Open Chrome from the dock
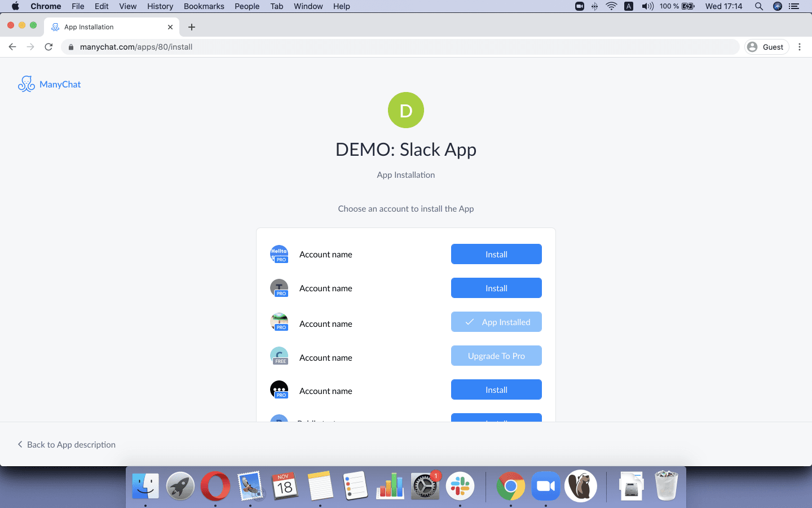This screenshot has height=508, width=812. [511, 486]
